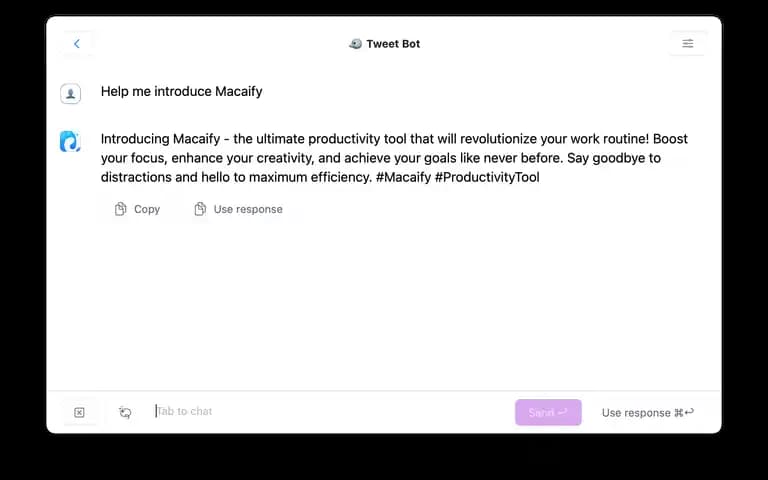768x480 pixels.
Task: Go back using the blue chevron arrow
Action: (77, 44)
